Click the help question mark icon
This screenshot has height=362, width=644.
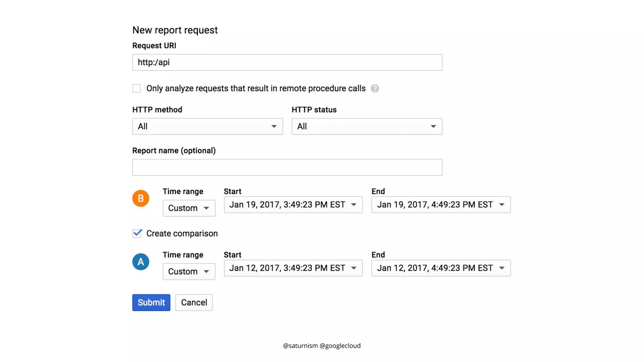tap(375, 89)
